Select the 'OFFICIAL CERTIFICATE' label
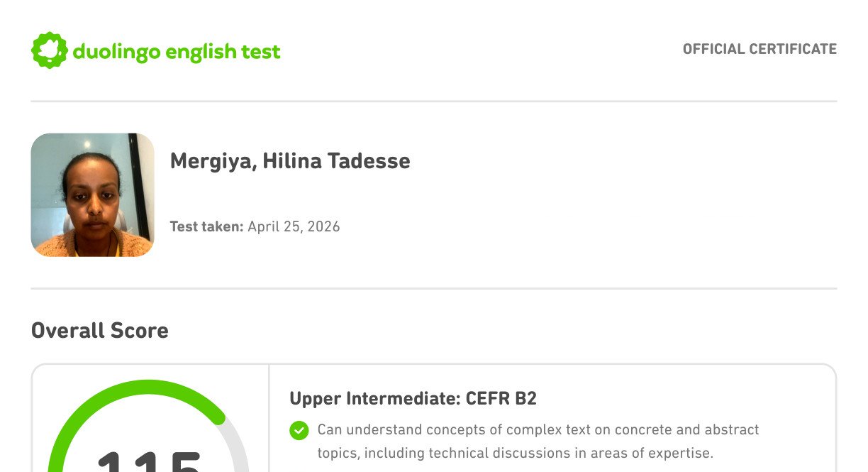Screen dimensions: 868x472 pyautogui.click(x=759, y=49)
